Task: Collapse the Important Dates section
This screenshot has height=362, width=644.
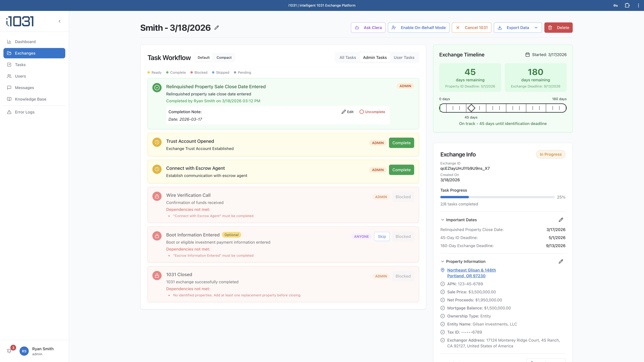Action: point(442,220)
